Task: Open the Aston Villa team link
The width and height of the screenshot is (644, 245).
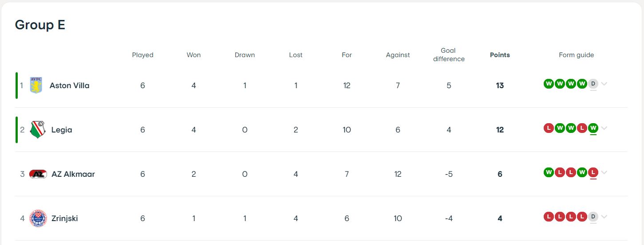Action: tap(69, 86)
